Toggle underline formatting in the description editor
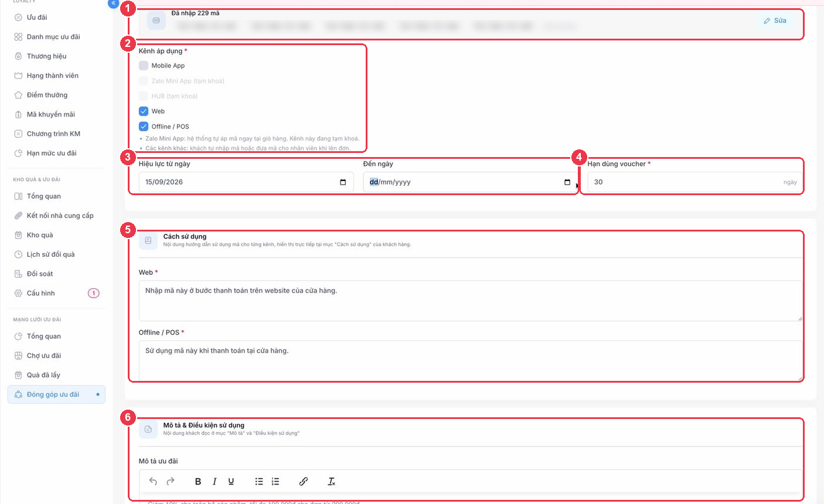 coord(231,481)
